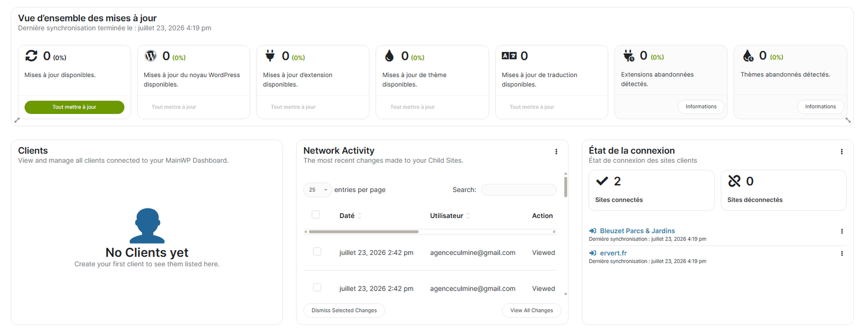Screen dimensions: 868x332
Task: Check the first activity row checkbox
Action: (x=317, y=252)
